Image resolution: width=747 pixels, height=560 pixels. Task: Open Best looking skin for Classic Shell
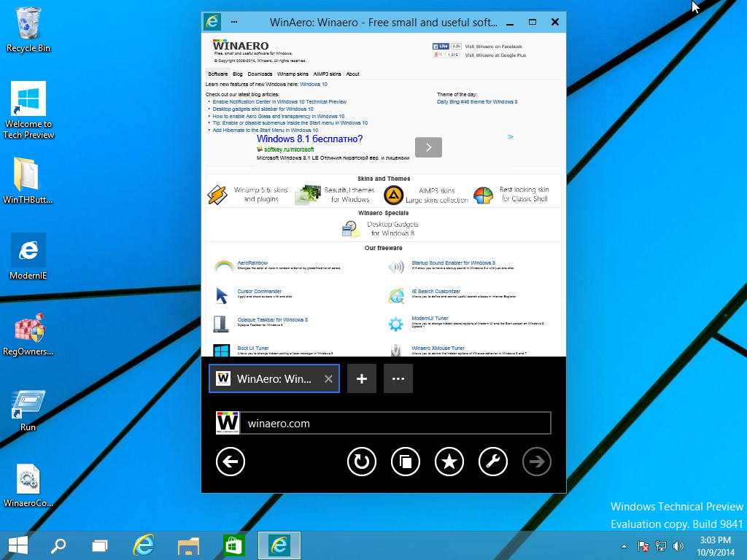coord(511,194)
